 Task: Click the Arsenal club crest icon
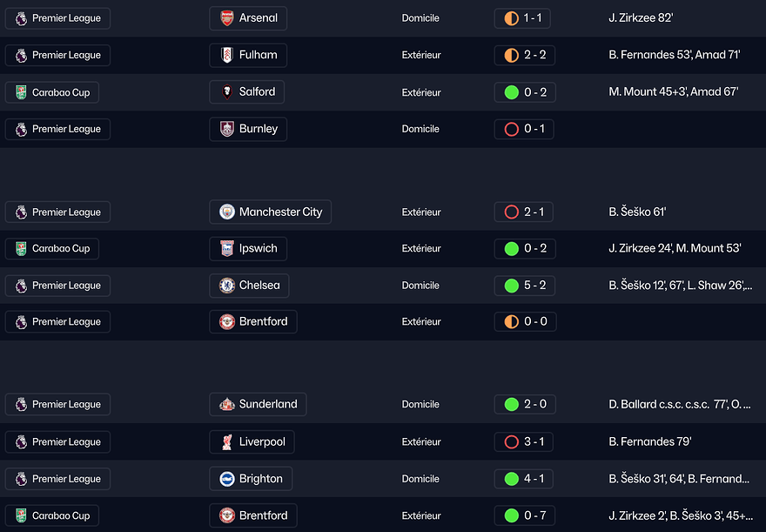point(226,18)
